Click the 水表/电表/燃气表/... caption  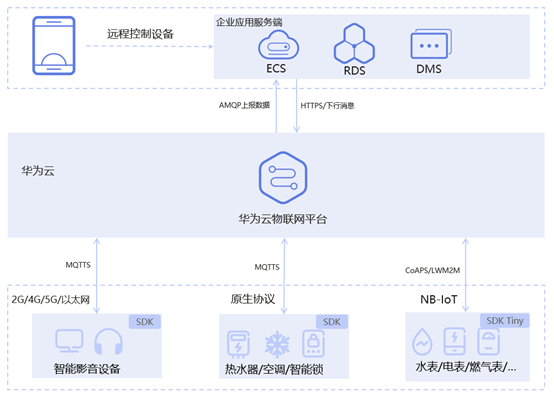click(466, 367)
